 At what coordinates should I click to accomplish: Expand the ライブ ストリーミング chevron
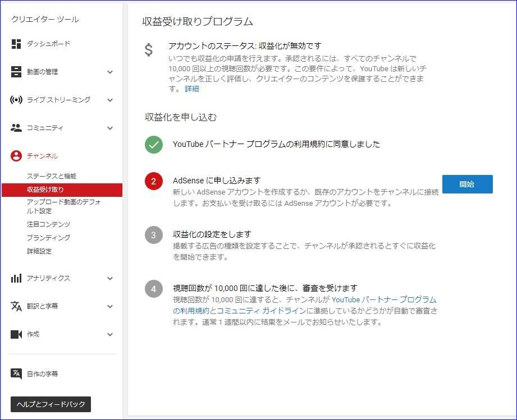coord(110,100)
